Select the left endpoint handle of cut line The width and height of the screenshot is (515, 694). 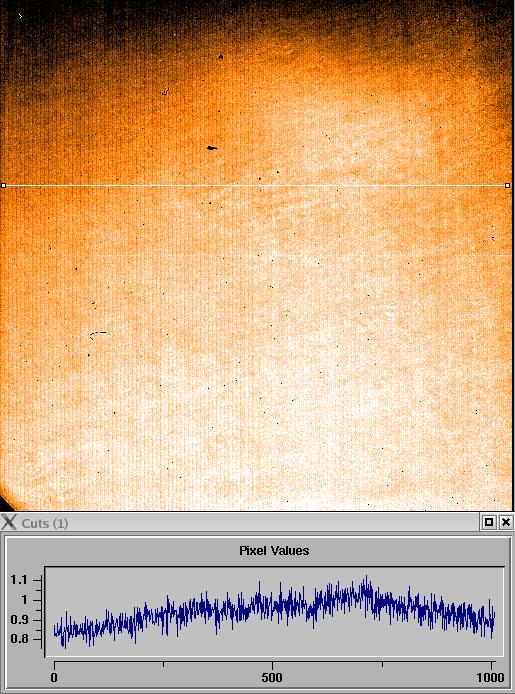[4, 185]
